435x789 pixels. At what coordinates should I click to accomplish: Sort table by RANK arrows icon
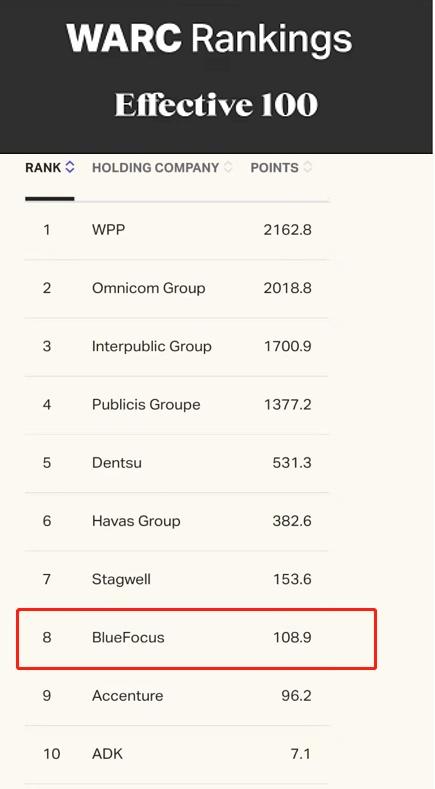click(x=70, y=167)
